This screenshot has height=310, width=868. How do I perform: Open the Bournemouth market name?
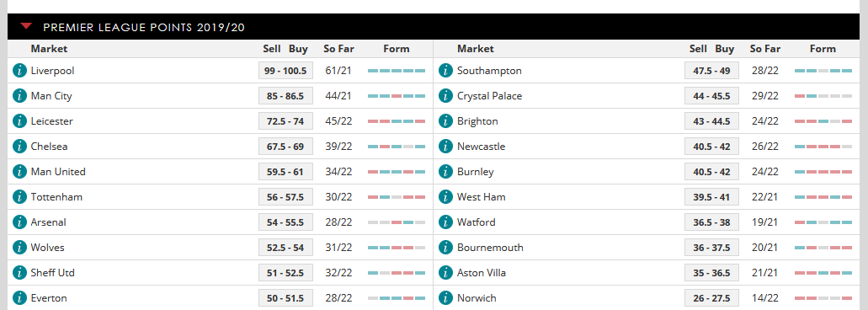click(x=490, y=248)
